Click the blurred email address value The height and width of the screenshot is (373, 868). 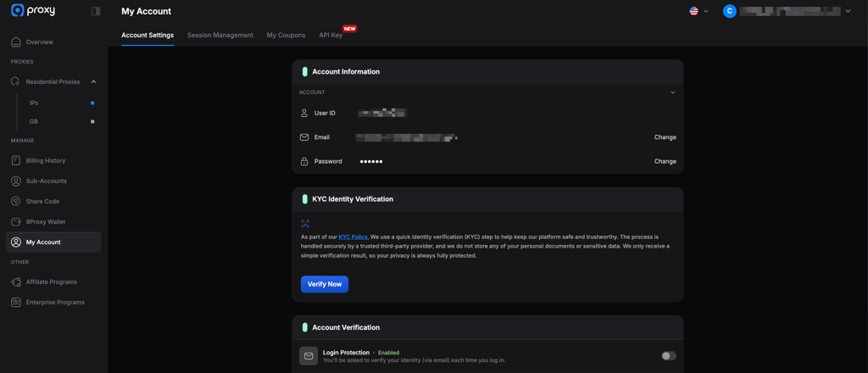pos(406,137)
